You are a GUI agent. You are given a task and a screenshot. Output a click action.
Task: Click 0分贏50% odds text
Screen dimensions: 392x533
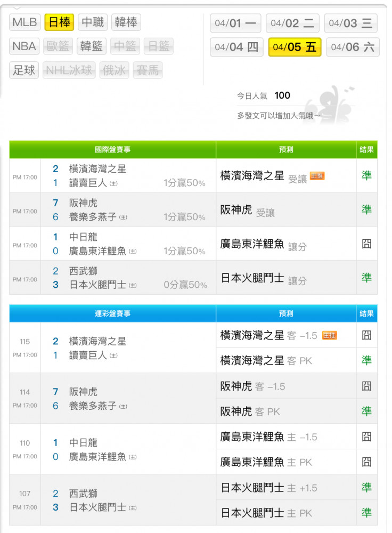[185, 285]
